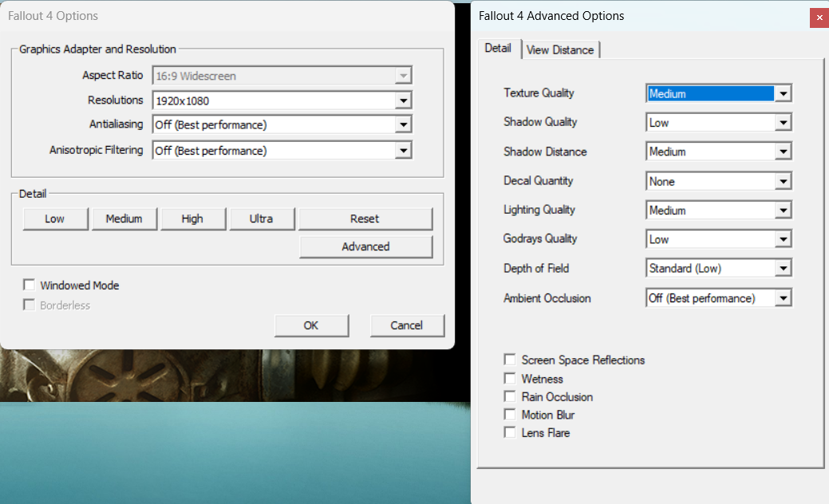Click Cancel in Fallout 4 Options
829x504 pixels.
pos(407,325)
